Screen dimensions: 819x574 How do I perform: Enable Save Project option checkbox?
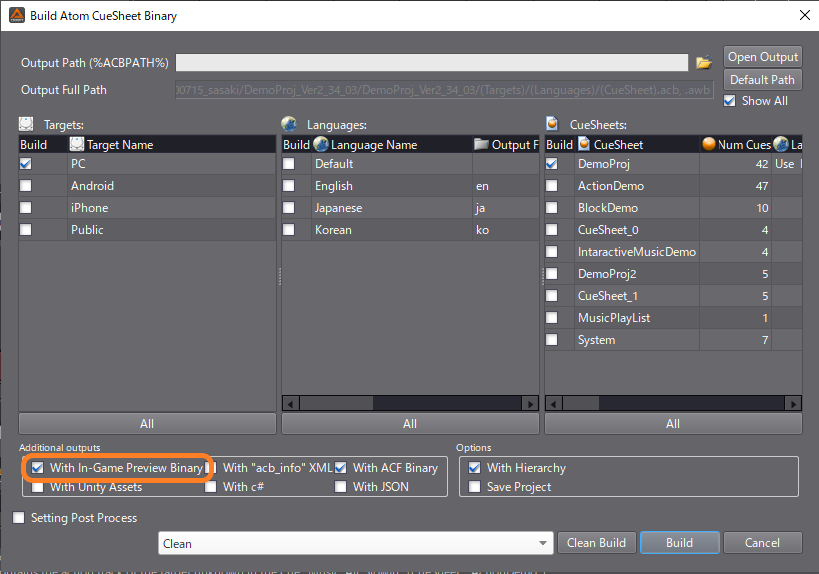[x=475, y=487]
